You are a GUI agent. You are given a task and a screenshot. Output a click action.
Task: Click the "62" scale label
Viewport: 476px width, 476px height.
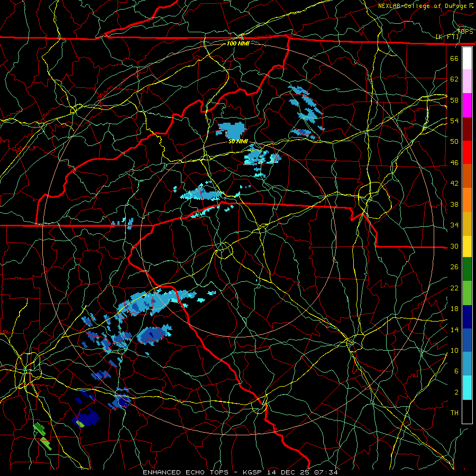click(454, 79)
